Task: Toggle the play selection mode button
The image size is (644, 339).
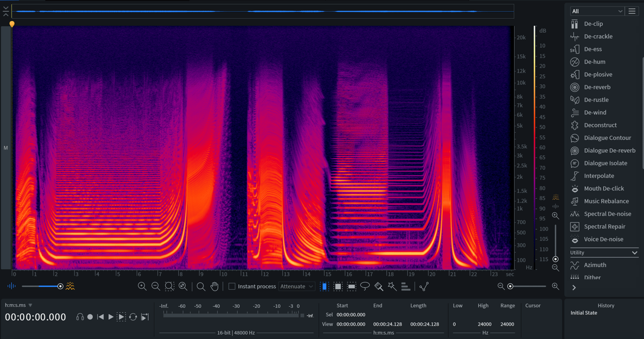Action: pos(121,317)
